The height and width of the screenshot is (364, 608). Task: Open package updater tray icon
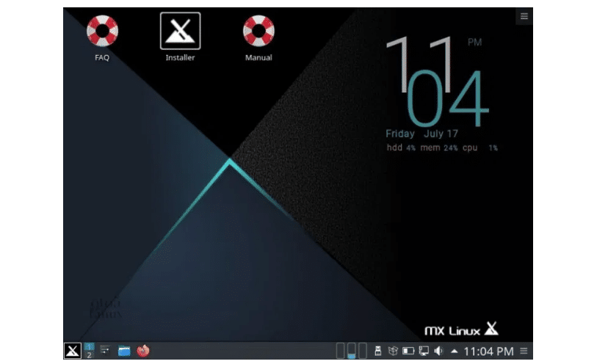pos(393,352)
